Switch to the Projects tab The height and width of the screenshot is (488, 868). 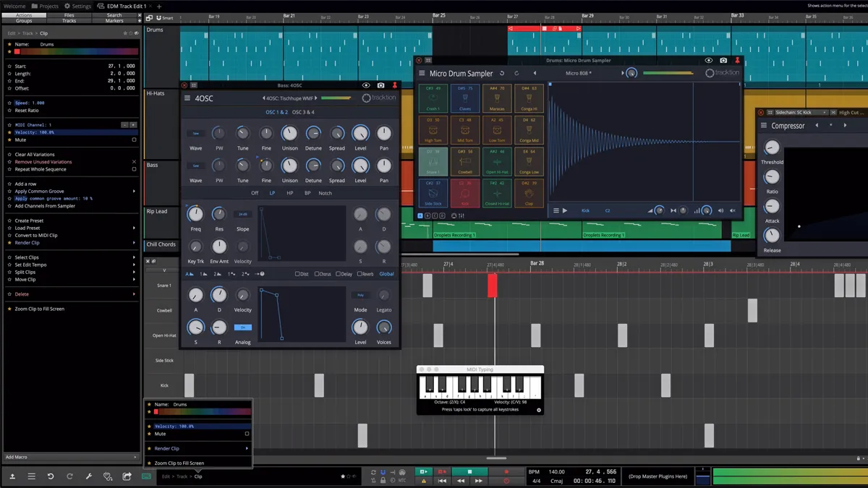pos(46,6)
